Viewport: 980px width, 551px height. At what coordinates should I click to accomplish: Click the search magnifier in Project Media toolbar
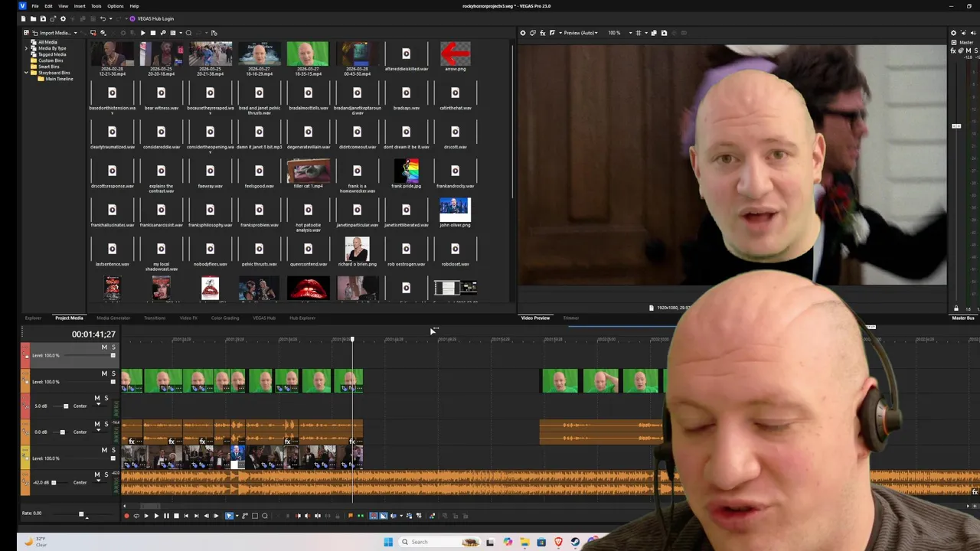(188, 33)
